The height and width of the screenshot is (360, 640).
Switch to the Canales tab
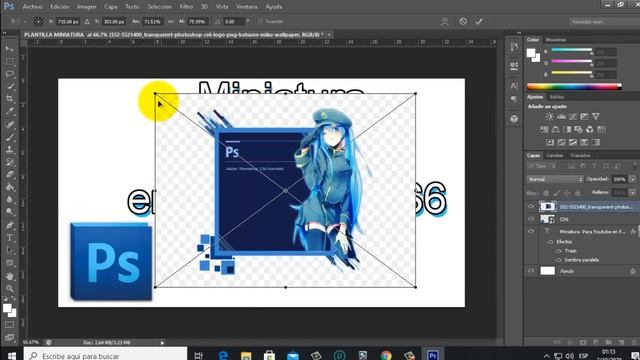pos(555,155)
